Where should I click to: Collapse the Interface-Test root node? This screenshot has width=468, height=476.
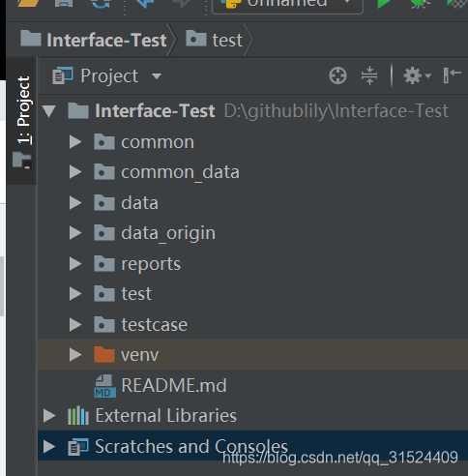click(x=49, y=111)
